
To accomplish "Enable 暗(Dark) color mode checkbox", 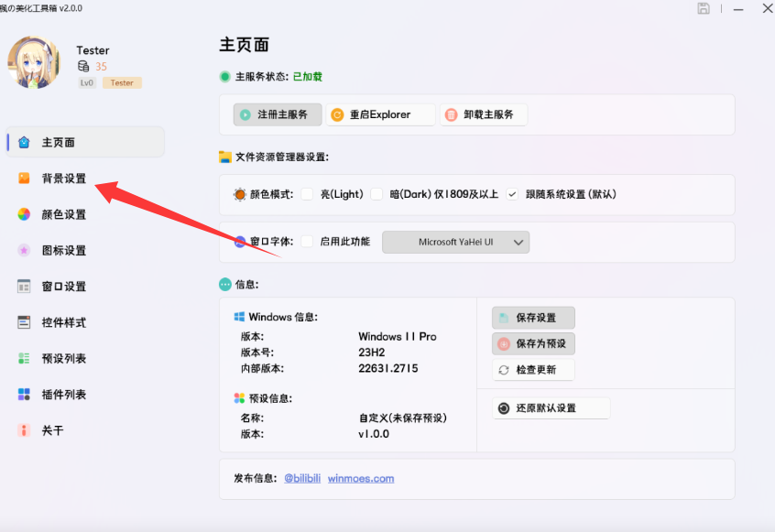I will (377, 194).
